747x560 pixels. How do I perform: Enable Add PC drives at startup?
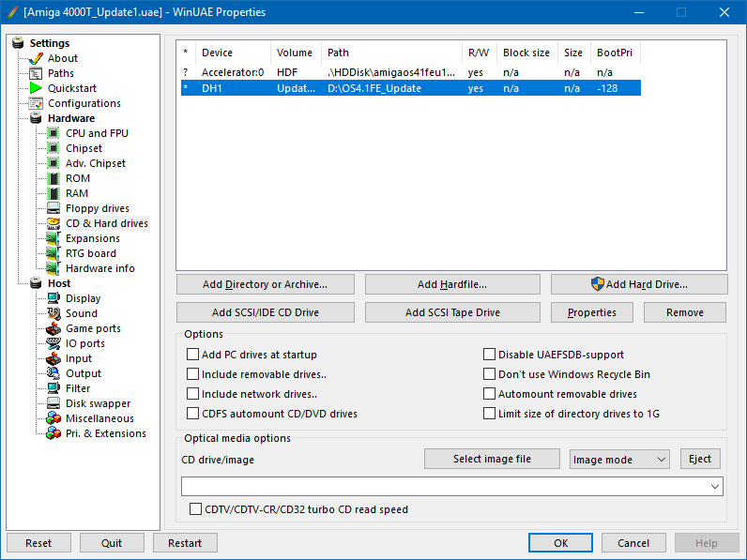click(193, 355)
